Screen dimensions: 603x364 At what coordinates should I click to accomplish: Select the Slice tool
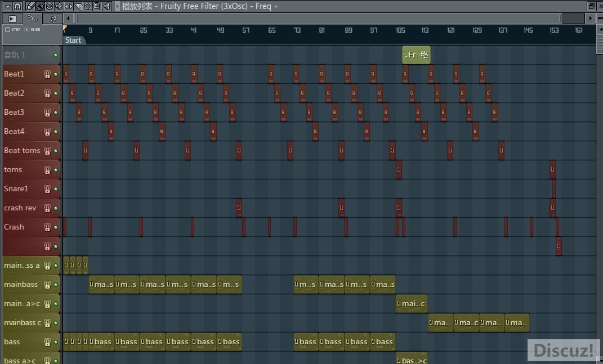coord(78,6)
